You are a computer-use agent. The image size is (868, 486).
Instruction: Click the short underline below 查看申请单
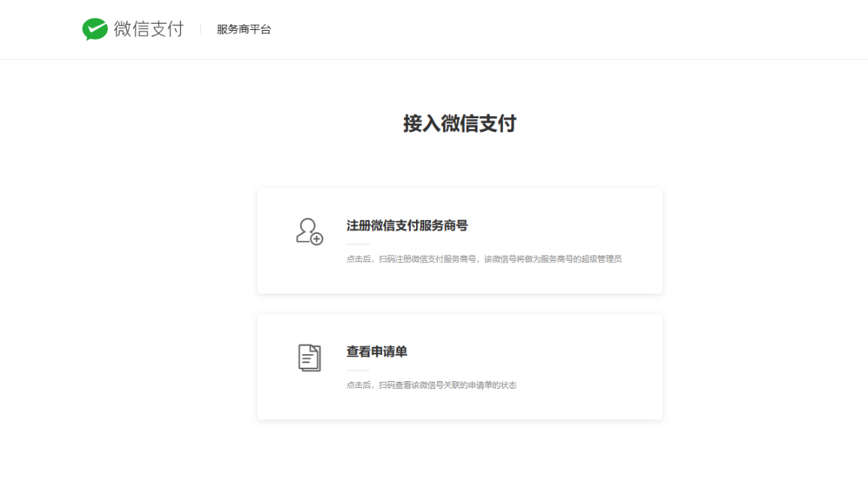[358, 370]
